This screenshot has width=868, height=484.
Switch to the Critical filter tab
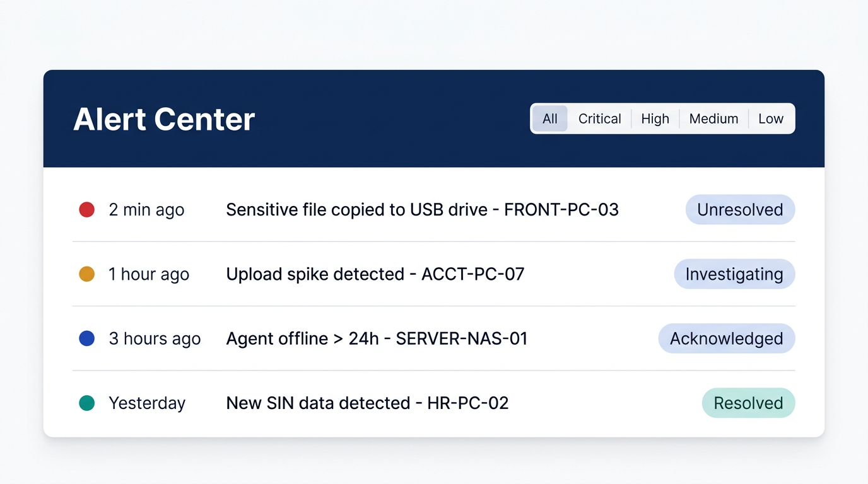tap(599, 118)
